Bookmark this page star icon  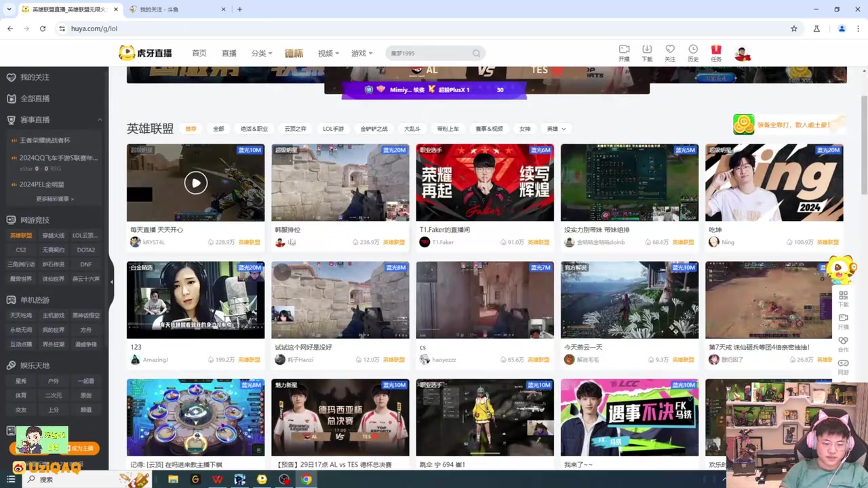point(794,28)
